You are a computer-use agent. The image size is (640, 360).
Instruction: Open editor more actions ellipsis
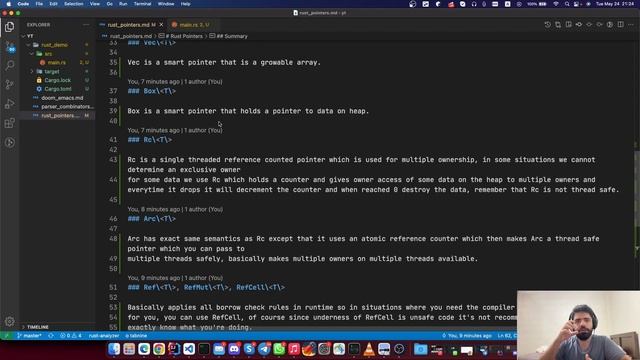tap(631, 24)
